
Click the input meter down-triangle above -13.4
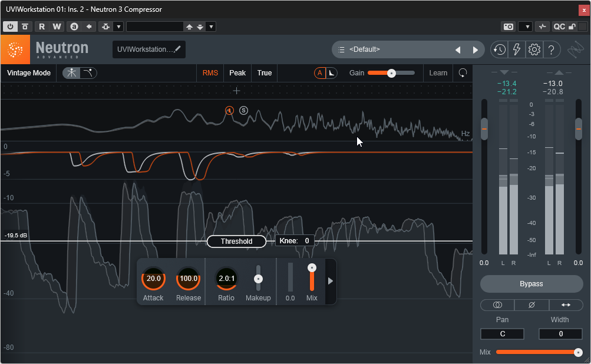tap(504, 72)
